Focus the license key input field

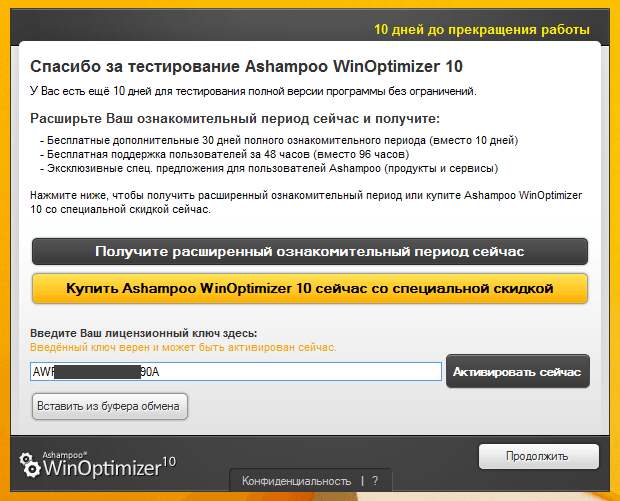coord(236,372)
